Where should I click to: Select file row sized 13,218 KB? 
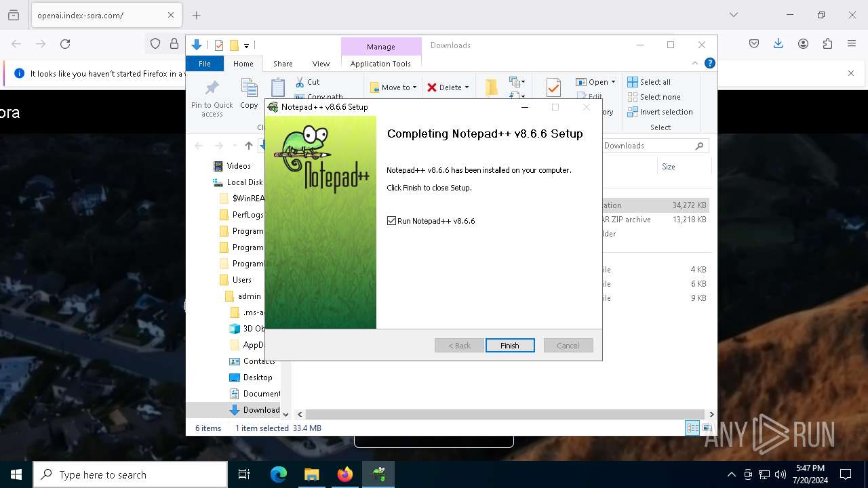655,220
